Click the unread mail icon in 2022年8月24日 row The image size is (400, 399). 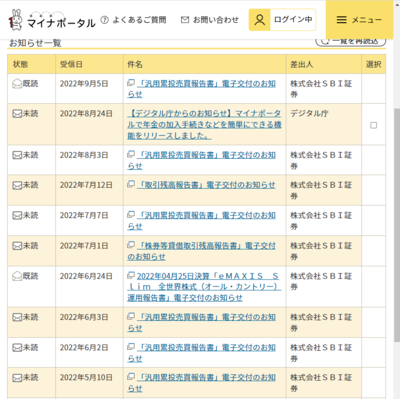tap(17, 114)
